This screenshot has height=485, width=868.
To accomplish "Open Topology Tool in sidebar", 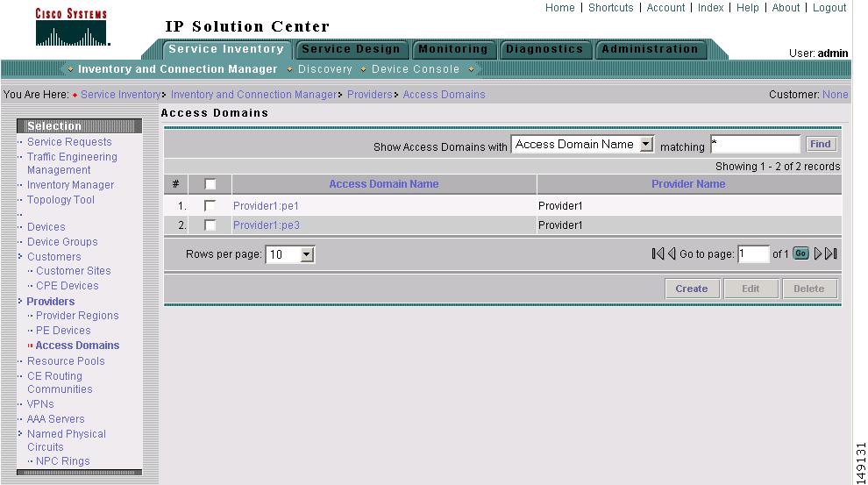I will (x=60, y=200).
